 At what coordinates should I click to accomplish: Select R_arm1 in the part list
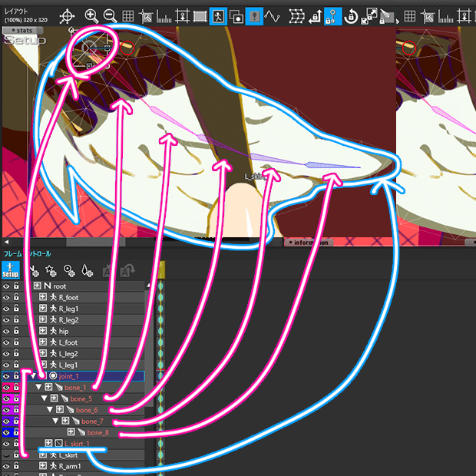point(70,466)
